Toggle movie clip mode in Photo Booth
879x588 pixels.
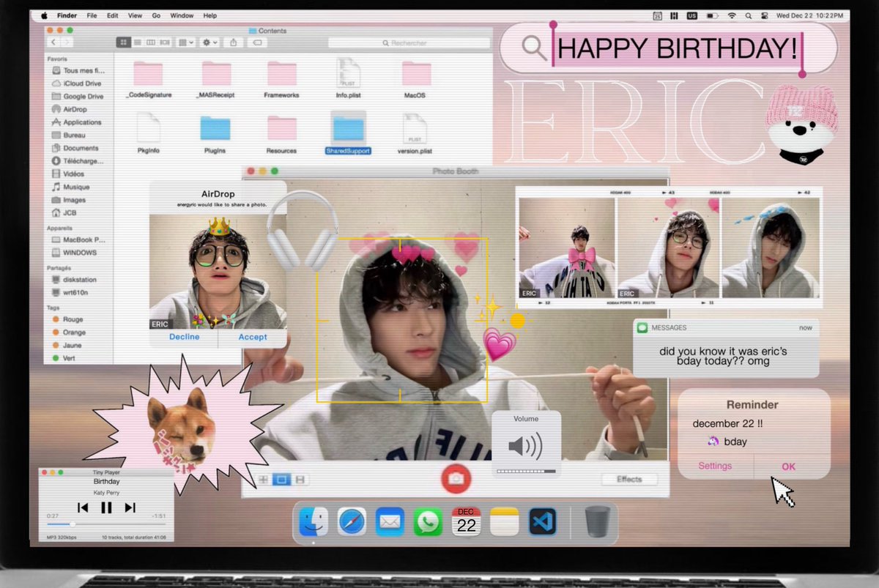pyautogui.click(x=299, y=479)
